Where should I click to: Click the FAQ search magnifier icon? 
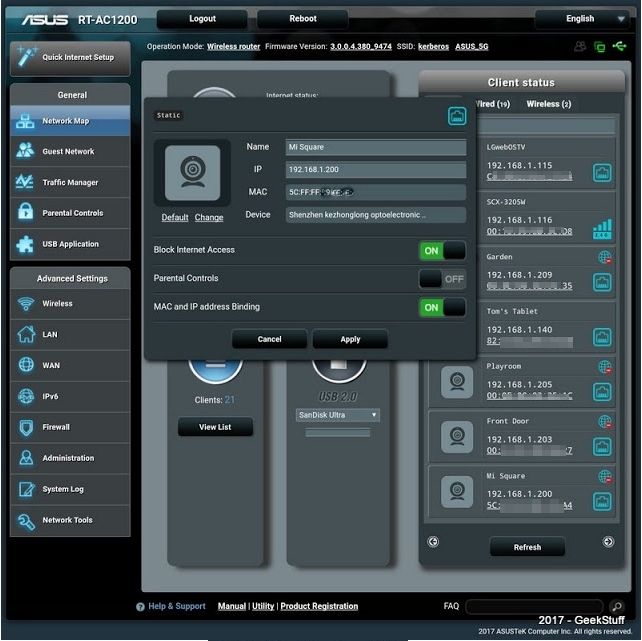617,606
